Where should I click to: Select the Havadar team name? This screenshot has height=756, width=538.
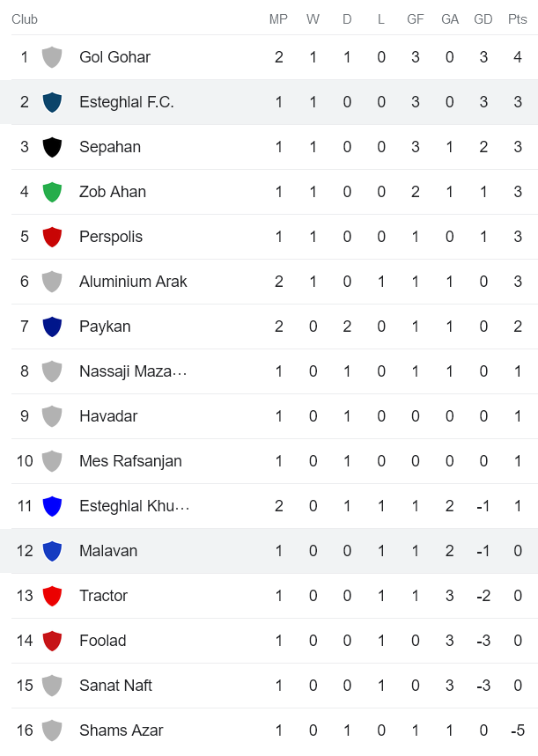click(107, 416)
